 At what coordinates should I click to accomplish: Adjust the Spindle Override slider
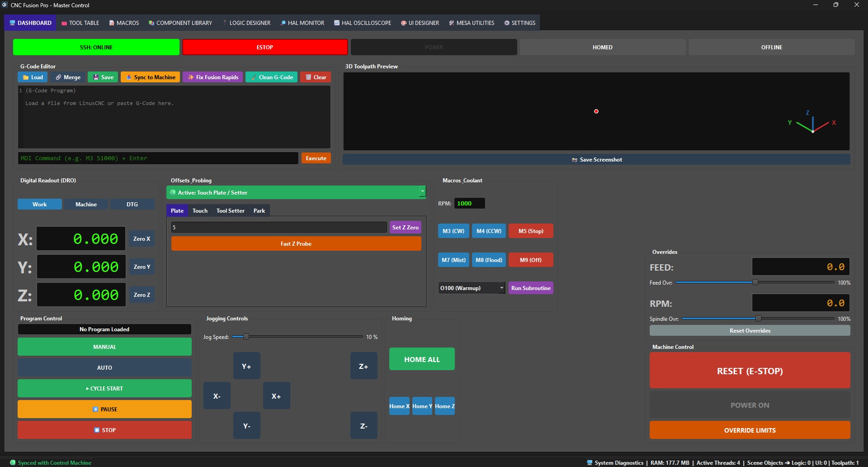pos(758,319)
